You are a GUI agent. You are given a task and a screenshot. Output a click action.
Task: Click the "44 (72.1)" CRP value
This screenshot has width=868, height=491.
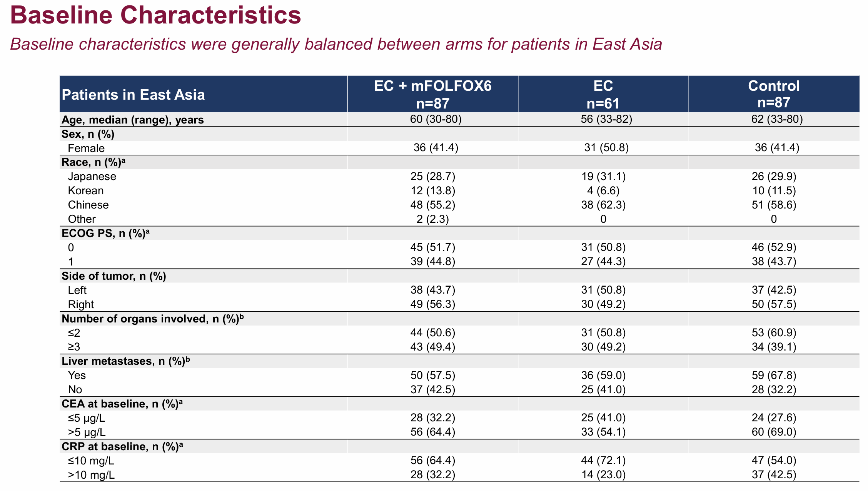pyautogui.click(x=603, y=461)
